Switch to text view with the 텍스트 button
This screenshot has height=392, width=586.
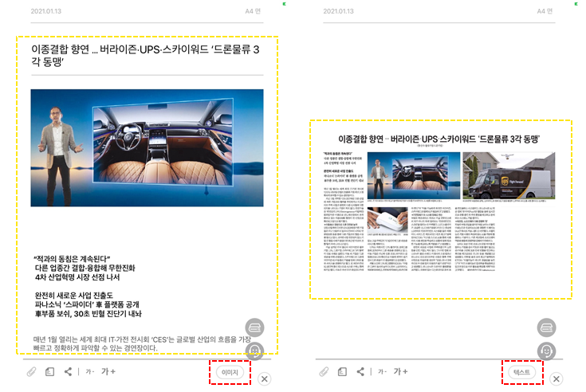521,372
